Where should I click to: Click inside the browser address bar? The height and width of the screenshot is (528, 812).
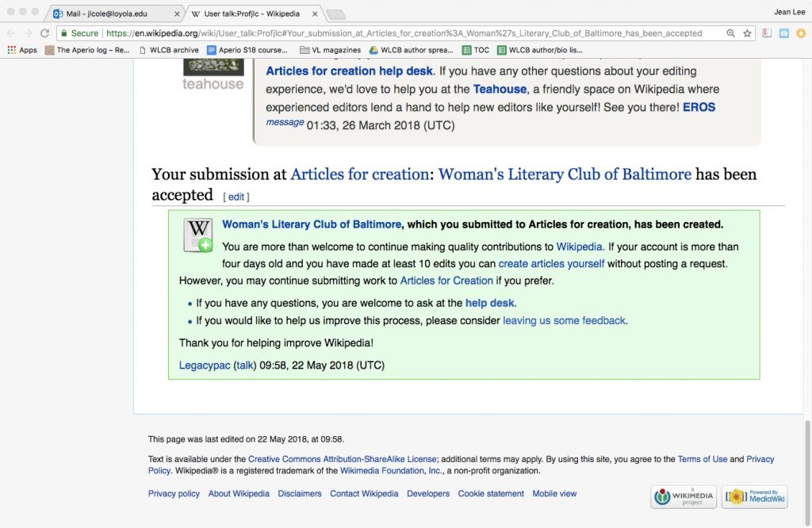click(396, 34)
